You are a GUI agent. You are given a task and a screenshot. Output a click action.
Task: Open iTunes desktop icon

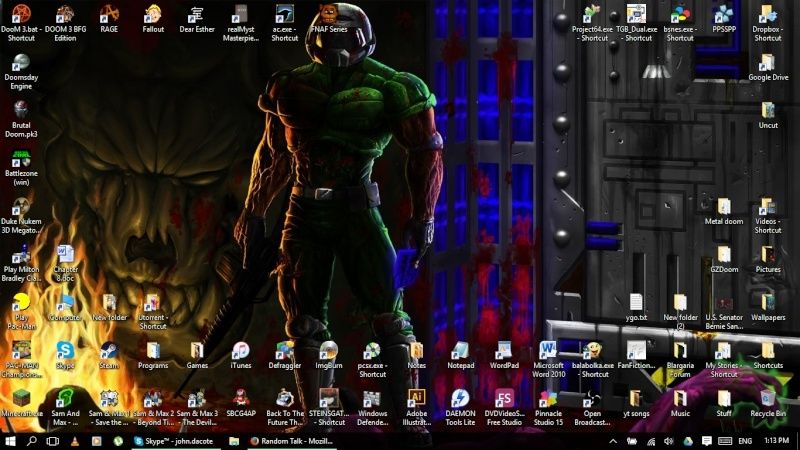coord(240,351)
